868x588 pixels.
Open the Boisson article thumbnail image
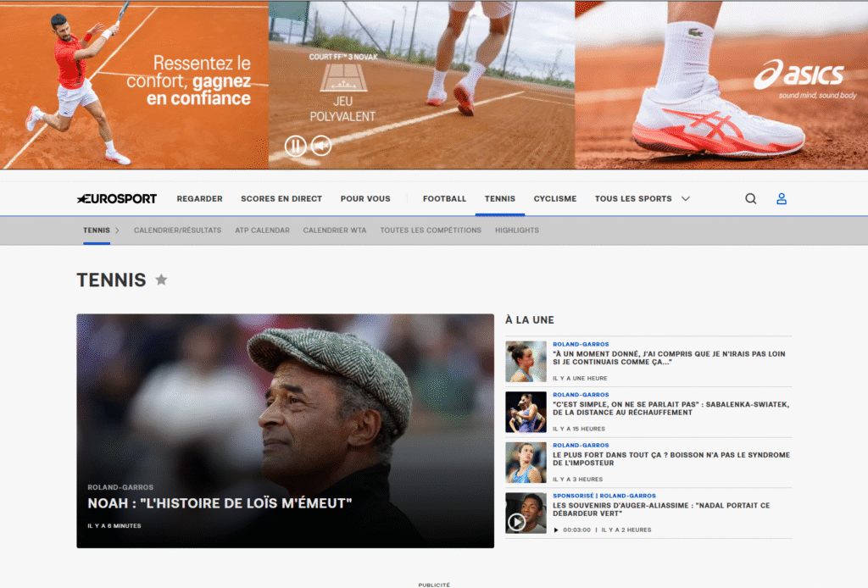tap(526, 463)
